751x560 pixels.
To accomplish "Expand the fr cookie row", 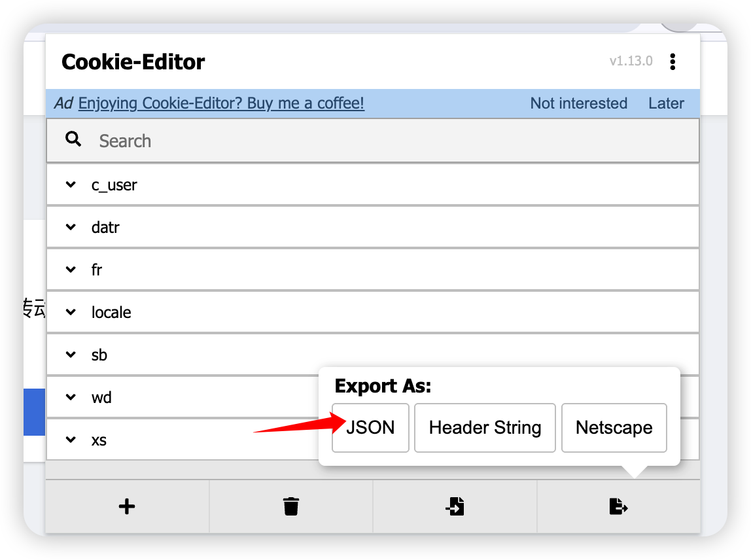I will (71, 270).
